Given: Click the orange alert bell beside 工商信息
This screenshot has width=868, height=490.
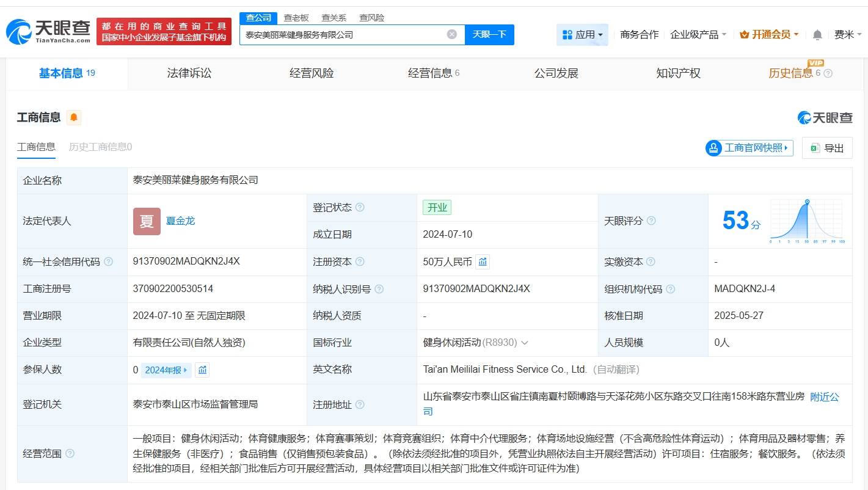Looking at the screenshot, I should pos(74,117).
